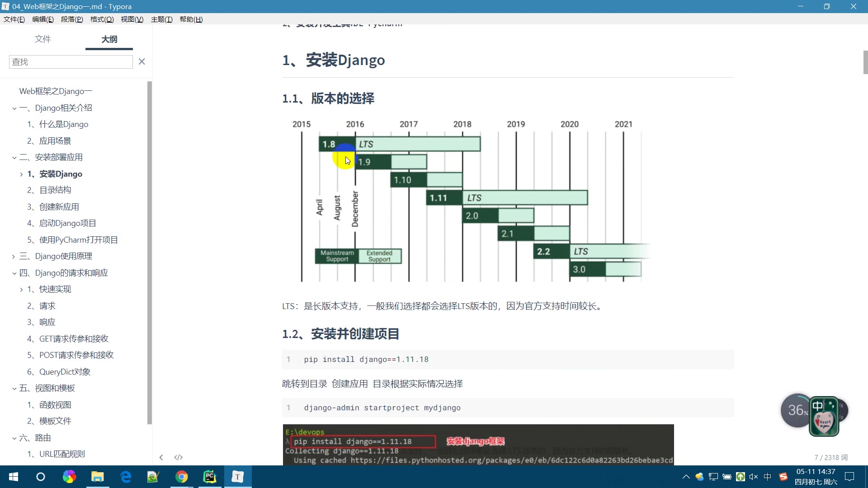Clear the outline search with the X icon

tap(142, 61)
